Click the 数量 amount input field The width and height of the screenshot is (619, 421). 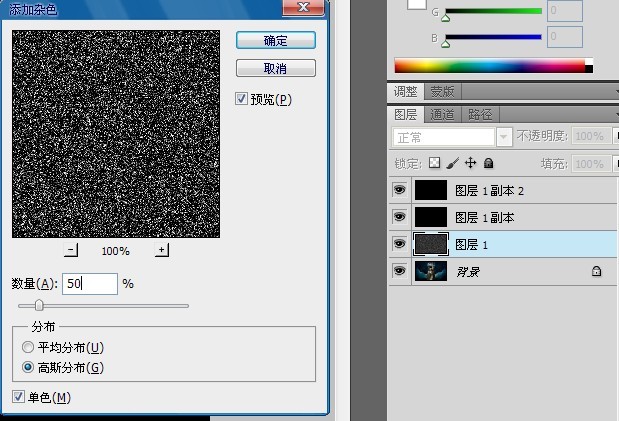90,284
